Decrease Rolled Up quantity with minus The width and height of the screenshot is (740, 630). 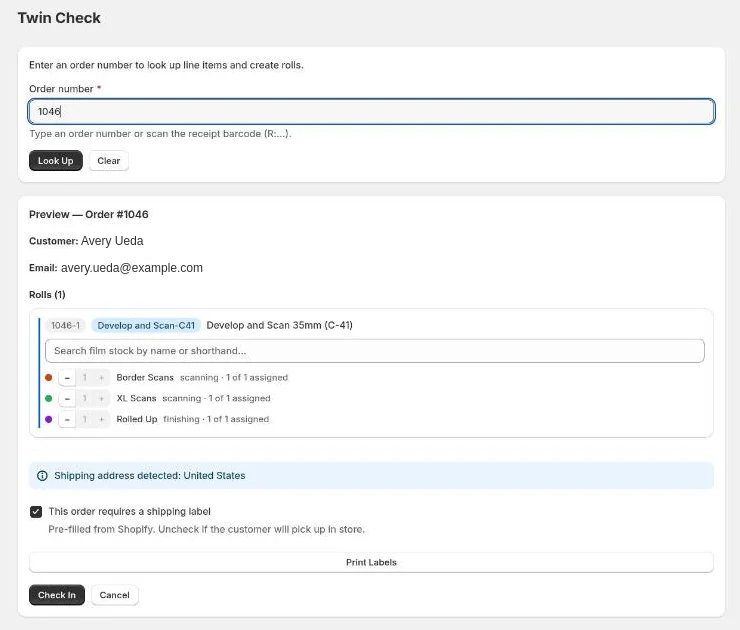tap(67, 419)
